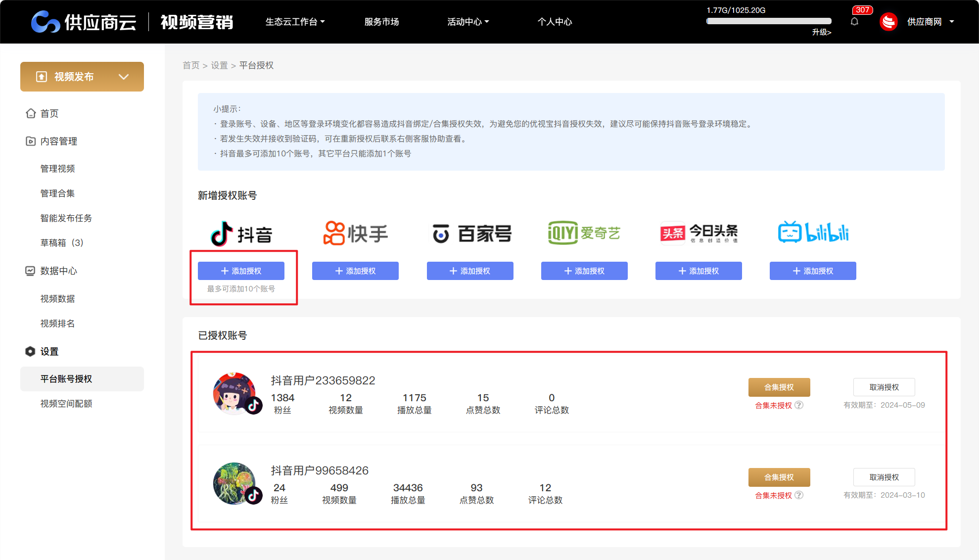The image size is (979, 560).
Task: Open 视频空间配额 in sidebar
Action: click(66, 404)
